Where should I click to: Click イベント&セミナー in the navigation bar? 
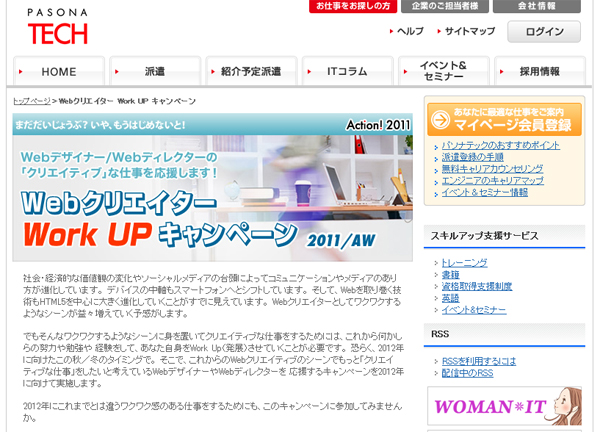pyautogui.click(x=443, y=72)
